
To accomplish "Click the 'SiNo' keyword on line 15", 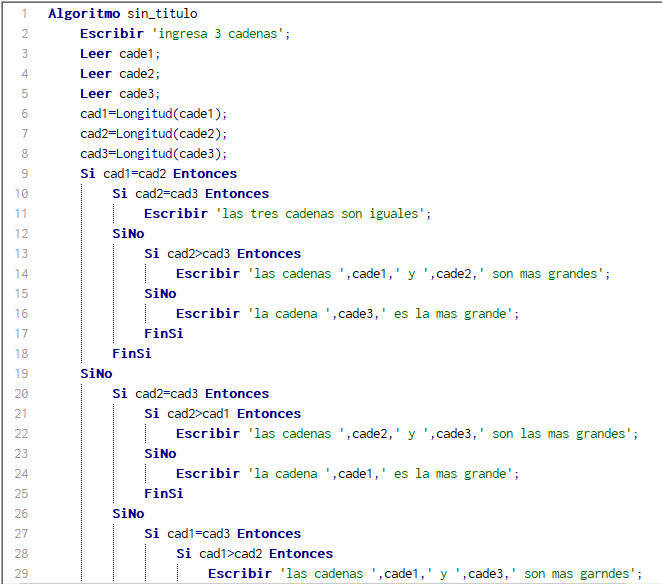I will (x=160, y=293).
